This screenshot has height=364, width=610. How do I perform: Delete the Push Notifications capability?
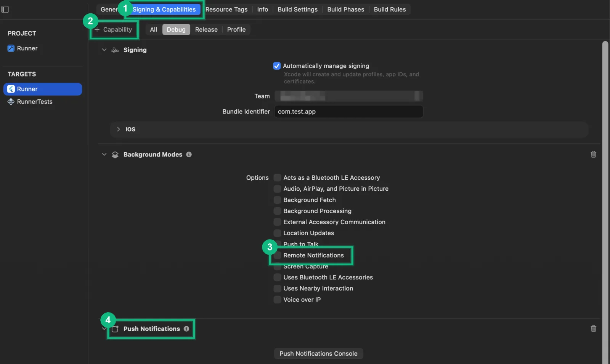[594, 329]
